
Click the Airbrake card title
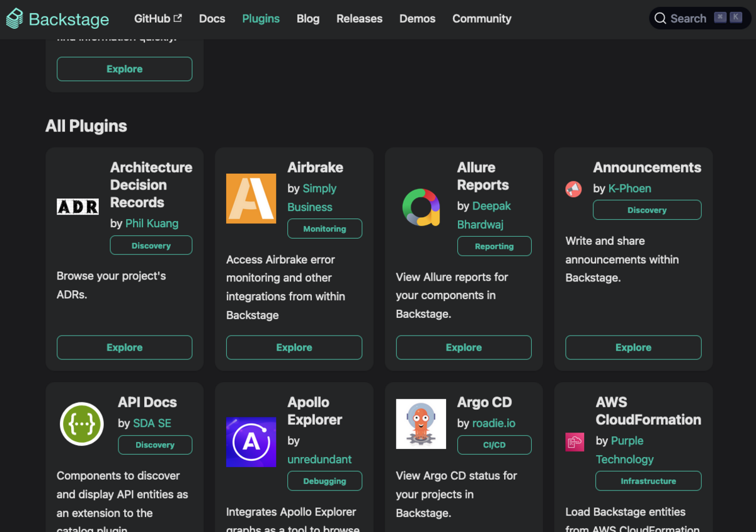coord(315,167)
